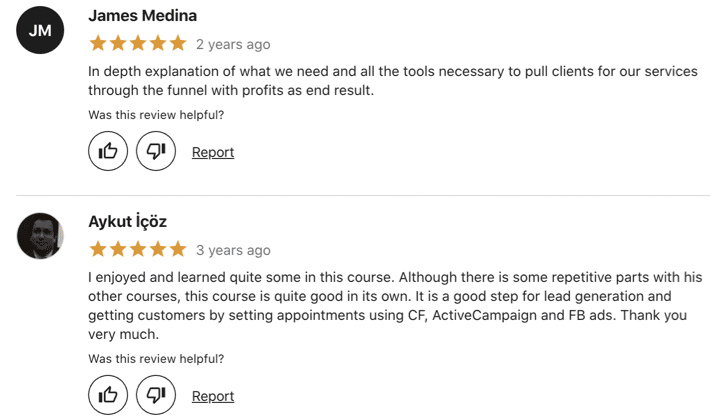Click the '3 years ago' timestamp

coord(233,250)
